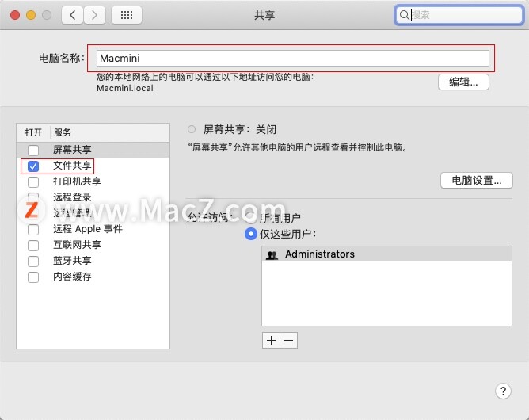Enable the 蓝牙共享 checkbox
The width and height of the screenshot is (529, 420).
click(x=33, y=262)
